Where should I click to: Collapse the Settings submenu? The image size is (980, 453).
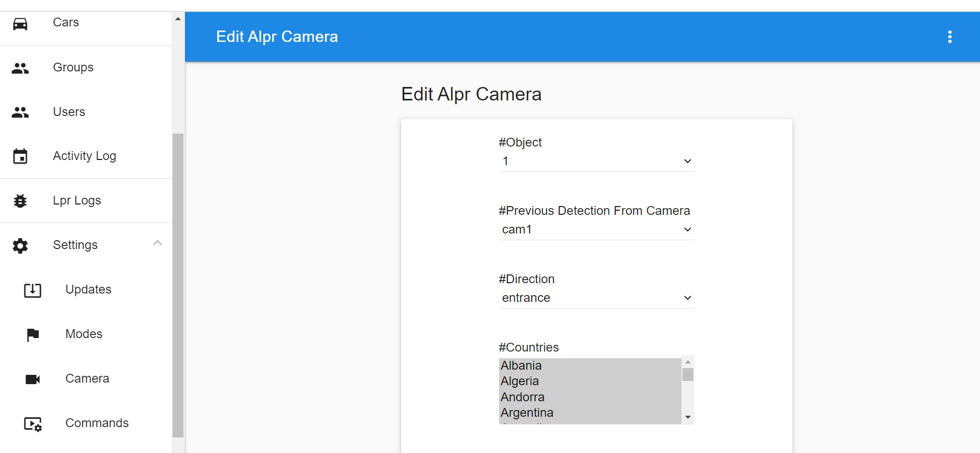tap(158, 243)
